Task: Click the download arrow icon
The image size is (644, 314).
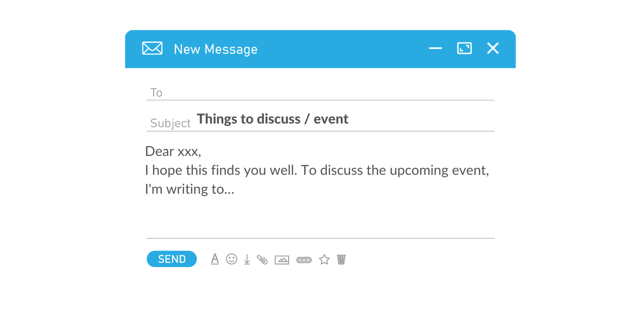Action: coord(247,260)
